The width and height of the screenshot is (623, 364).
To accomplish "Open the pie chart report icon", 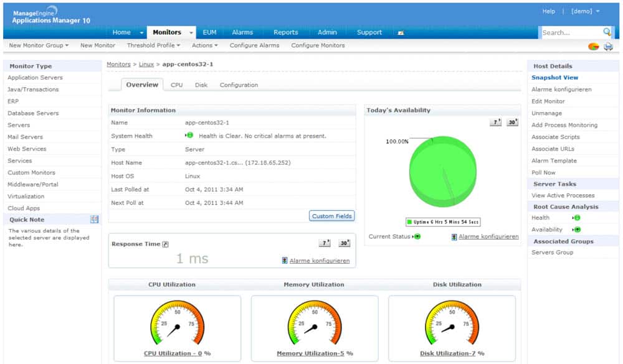I will tap(593, 47).
